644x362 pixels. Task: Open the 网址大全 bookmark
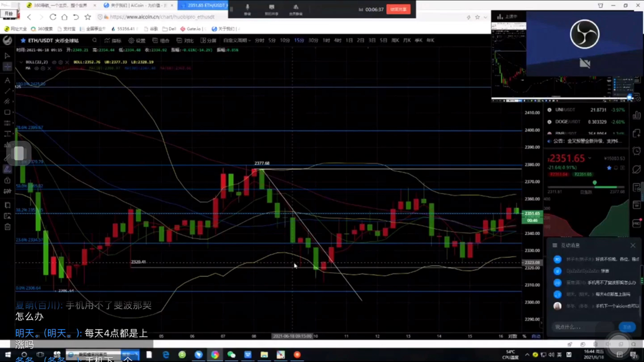coord(16,29)
